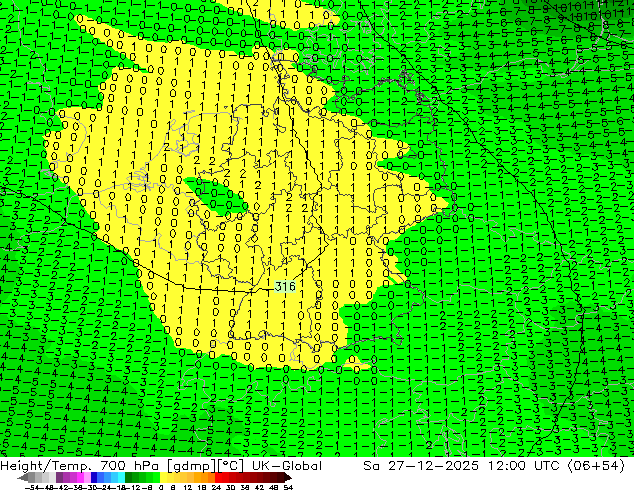Click the UK-Global model name
Screen dimensions: 634x490
point(287,466)
